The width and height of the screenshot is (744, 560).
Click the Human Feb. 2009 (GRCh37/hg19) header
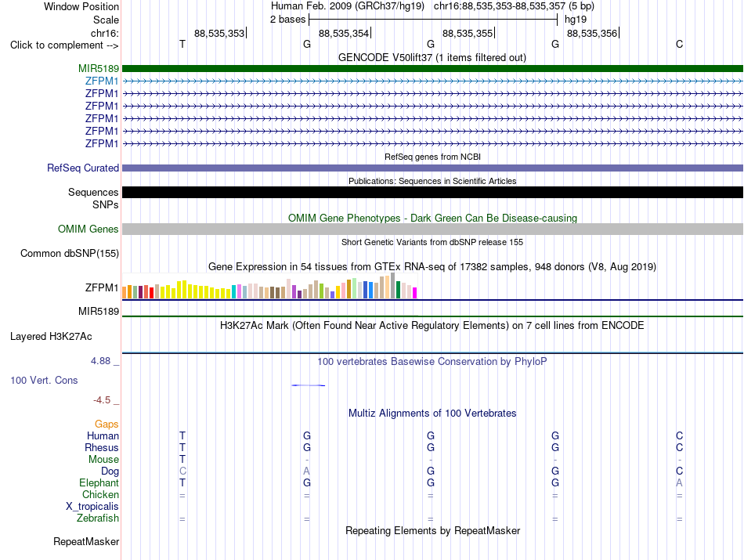coord(347,6)
